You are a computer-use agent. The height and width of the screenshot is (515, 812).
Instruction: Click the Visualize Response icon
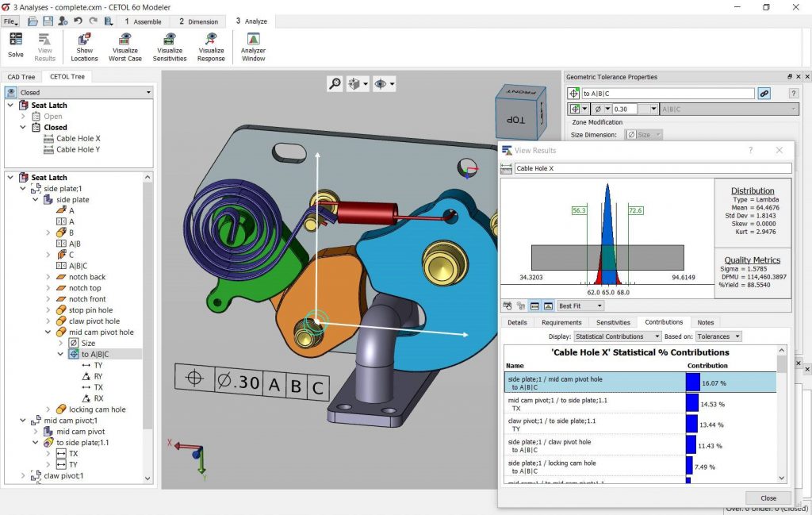pos(211,46)
